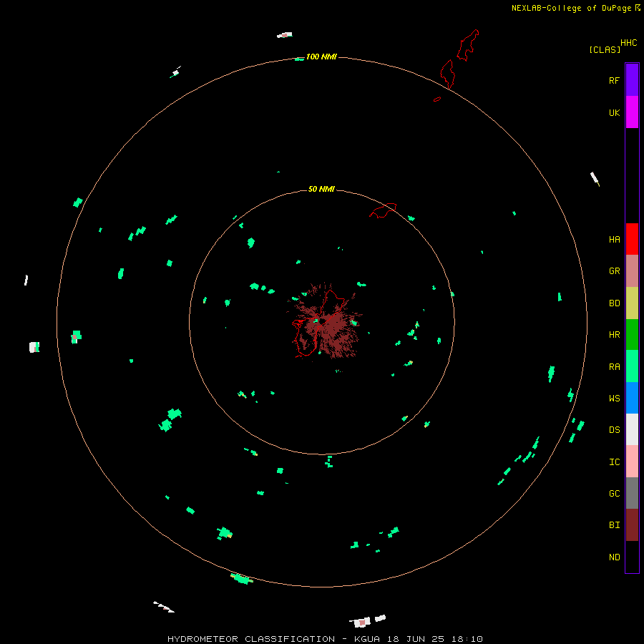This screenshot has height=644, width=644.
Task: Click the '100 NMI' range ring label
Action: (321, 57)
